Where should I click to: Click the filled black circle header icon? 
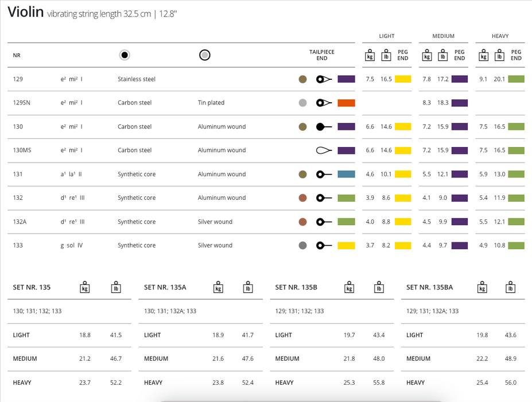pyautogui.click(x=125, y=55)
